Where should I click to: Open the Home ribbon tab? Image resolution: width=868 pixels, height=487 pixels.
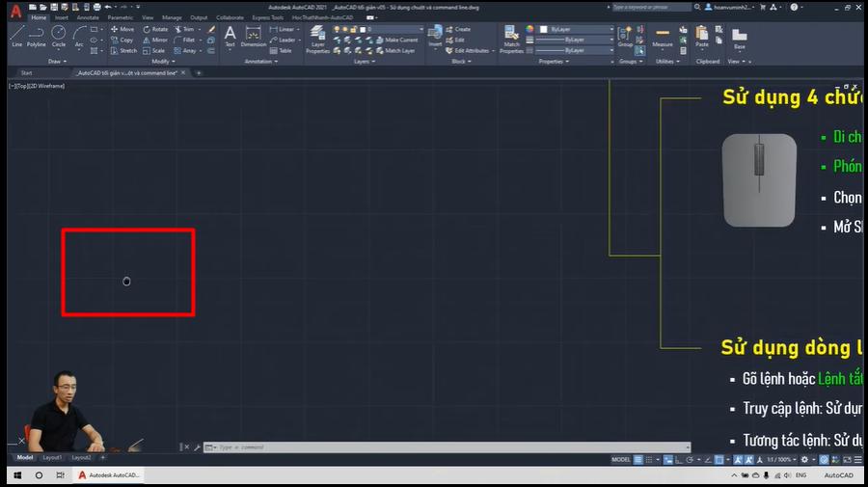click(39, 17)
